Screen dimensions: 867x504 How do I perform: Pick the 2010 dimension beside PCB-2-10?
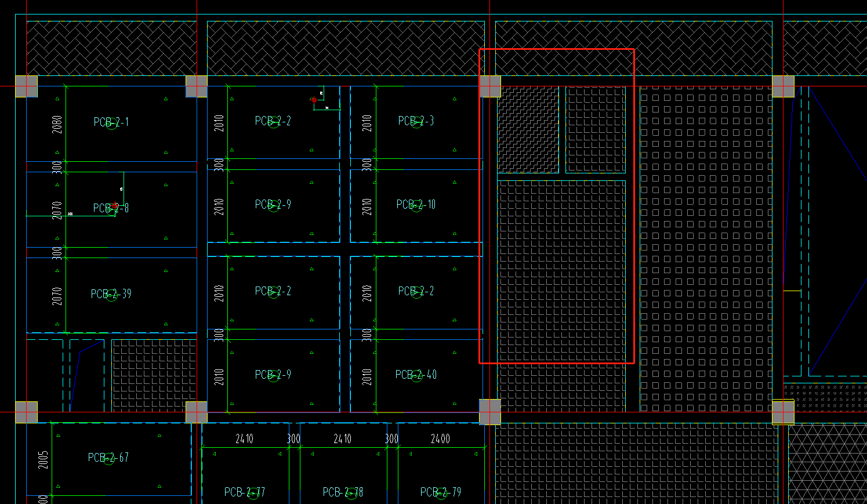click(367, 206)
